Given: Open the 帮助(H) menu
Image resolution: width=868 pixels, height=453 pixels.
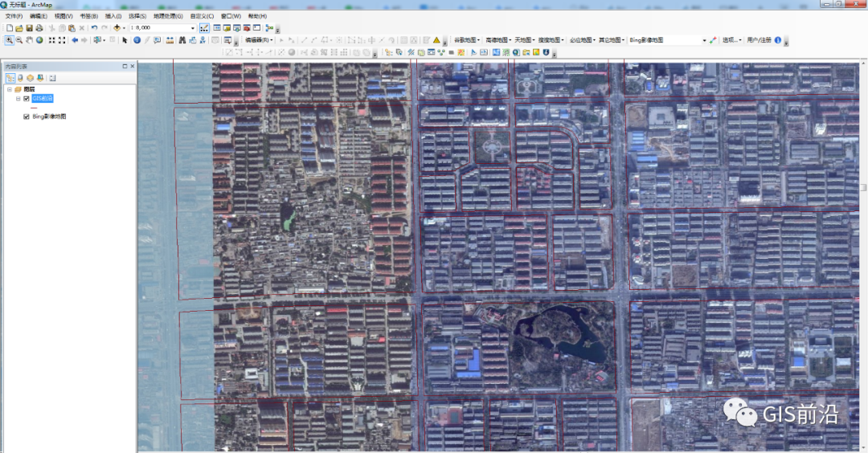Looking at the screenshot, I should coord(257,16).
